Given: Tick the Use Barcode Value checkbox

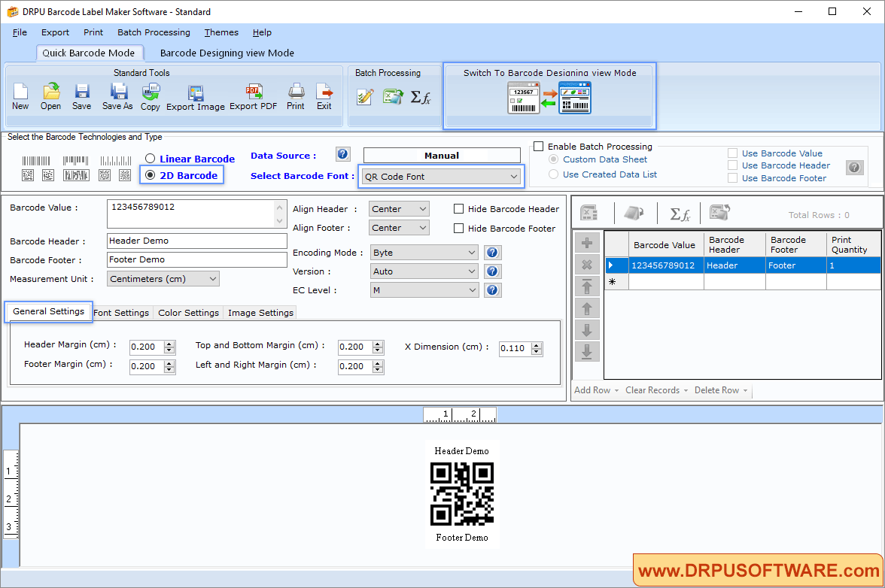Looking at the screenshot, I should (733, 153).
